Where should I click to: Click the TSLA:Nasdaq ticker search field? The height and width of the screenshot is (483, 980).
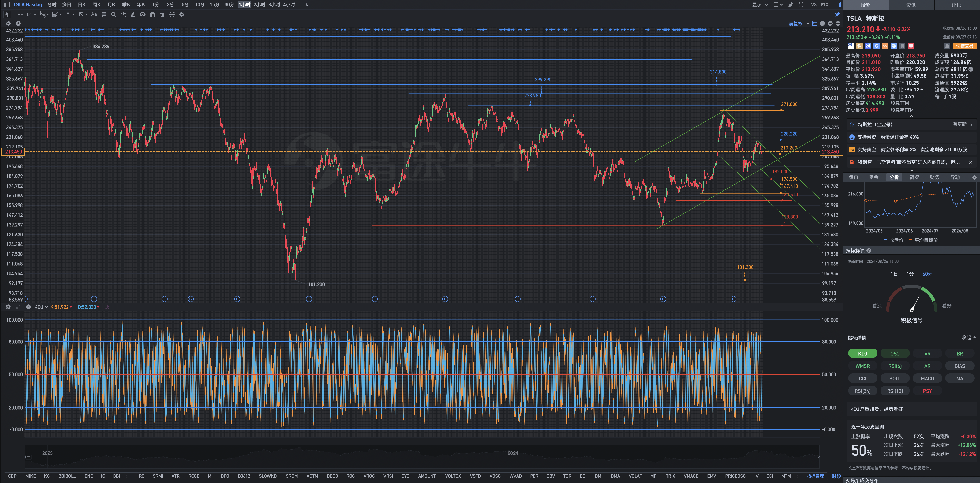click(x=27, y=4)
